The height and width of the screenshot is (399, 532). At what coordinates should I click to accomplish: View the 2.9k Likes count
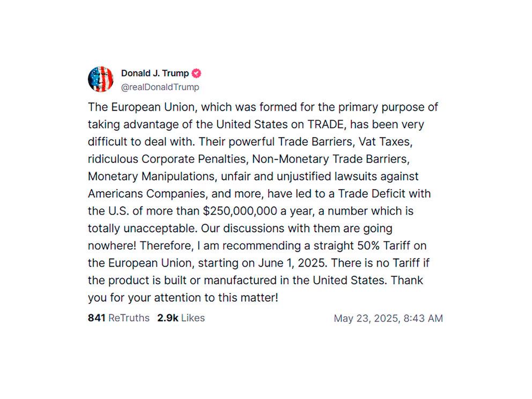(x=181, y=318)
